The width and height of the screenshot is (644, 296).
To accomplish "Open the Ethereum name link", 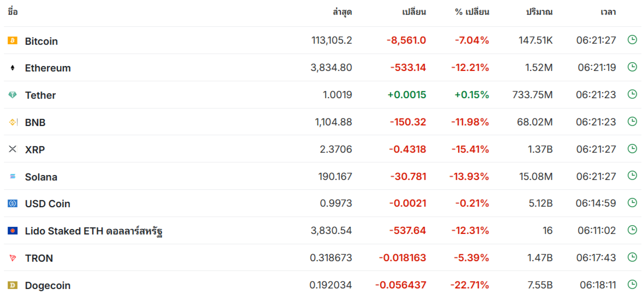I will tap(48, 68).
